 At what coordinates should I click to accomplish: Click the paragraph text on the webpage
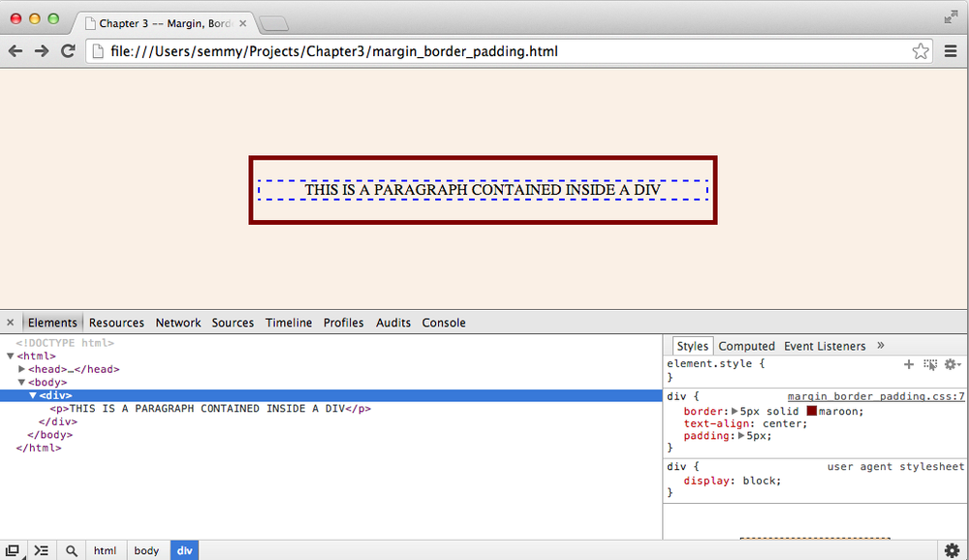(483, 190)
